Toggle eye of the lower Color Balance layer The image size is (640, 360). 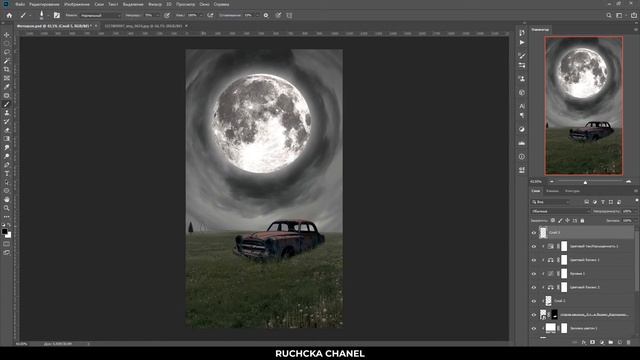(533, 287)
